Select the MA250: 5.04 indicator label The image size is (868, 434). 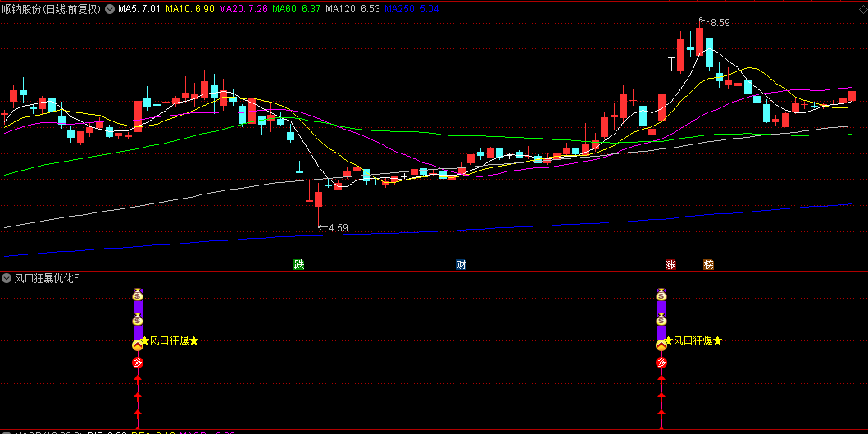coord(411,9)
